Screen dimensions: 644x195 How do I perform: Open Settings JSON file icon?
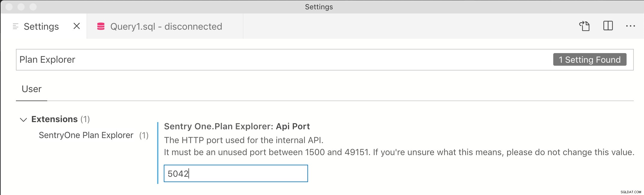pyautogui.click(x=584, y=26)
